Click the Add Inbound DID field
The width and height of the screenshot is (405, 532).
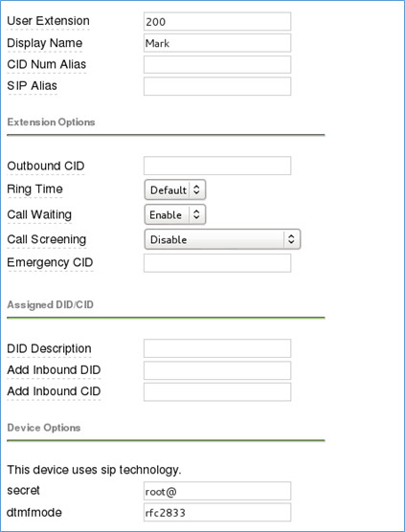coord(217,370)
